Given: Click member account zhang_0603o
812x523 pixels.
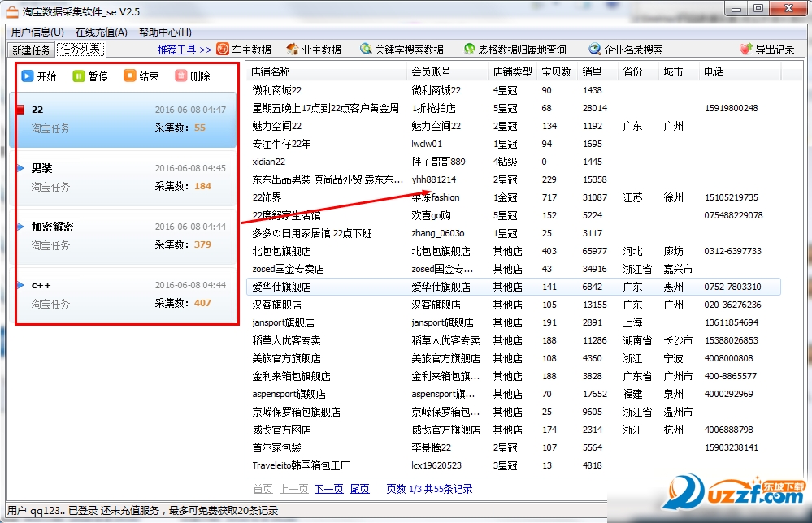Looking at the screenshot, I should point(438,233).
